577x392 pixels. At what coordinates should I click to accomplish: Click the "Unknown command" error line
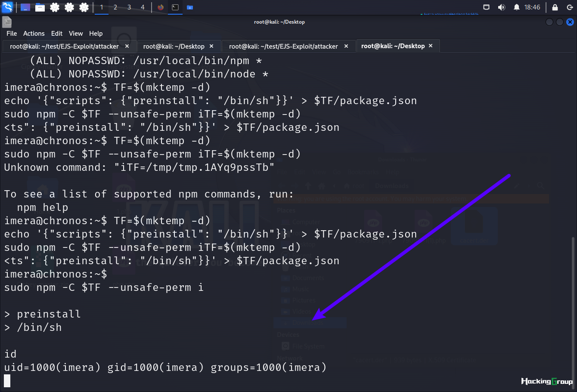(139, 167)
